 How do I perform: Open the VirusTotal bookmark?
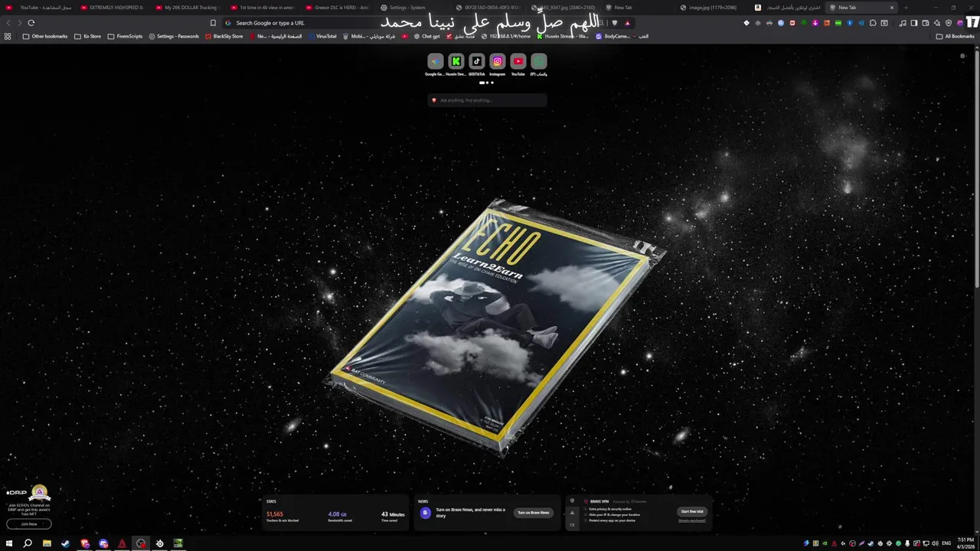(322, 36)
